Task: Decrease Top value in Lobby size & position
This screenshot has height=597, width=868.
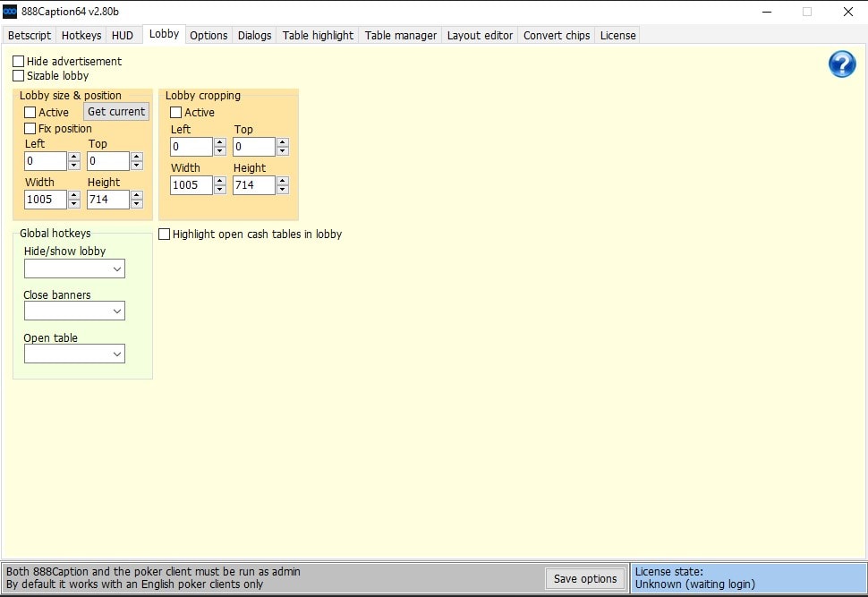Action: (137, 166)
